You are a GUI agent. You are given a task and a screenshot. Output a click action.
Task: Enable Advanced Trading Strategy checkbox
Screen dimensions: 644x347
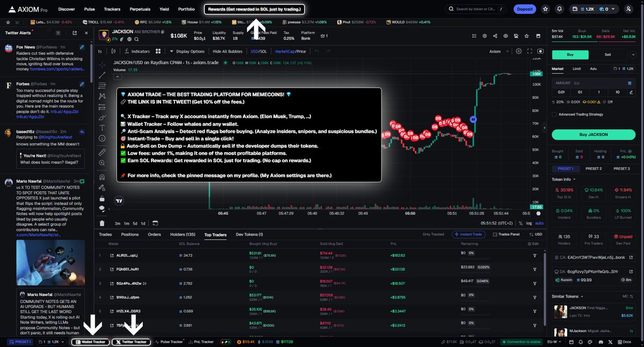(x=554, y=114)
